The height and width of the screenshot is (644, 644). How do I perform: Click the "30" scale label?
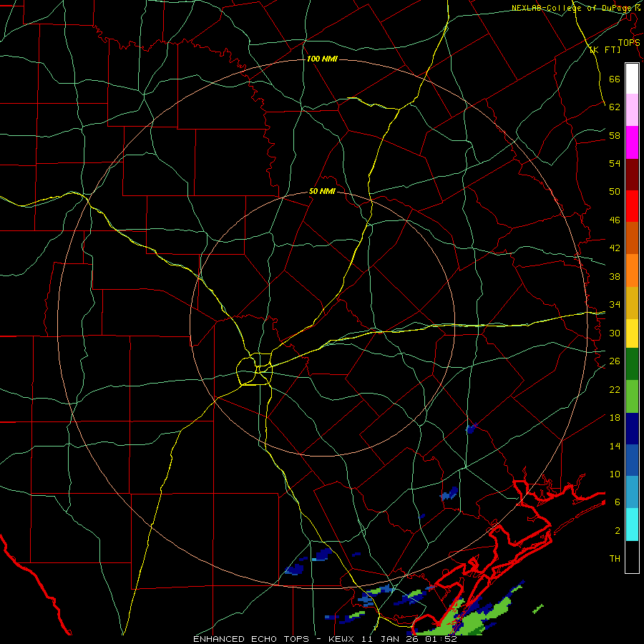pos(615,333)
